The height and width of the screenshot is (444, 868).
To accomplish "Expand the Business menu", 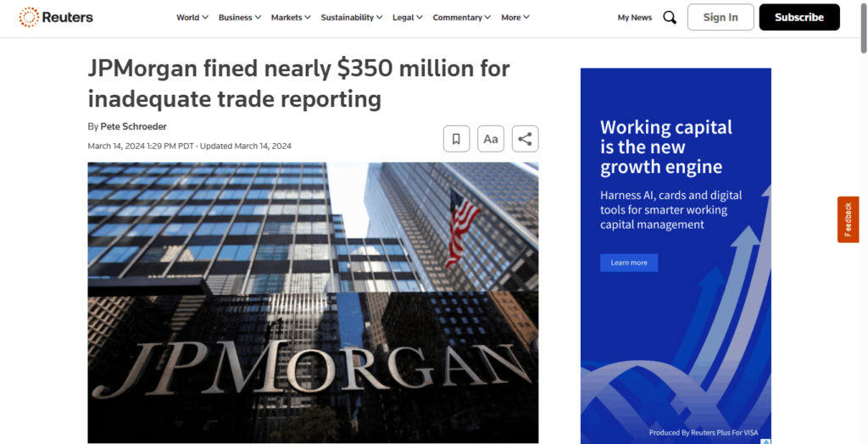I will 239,17.
